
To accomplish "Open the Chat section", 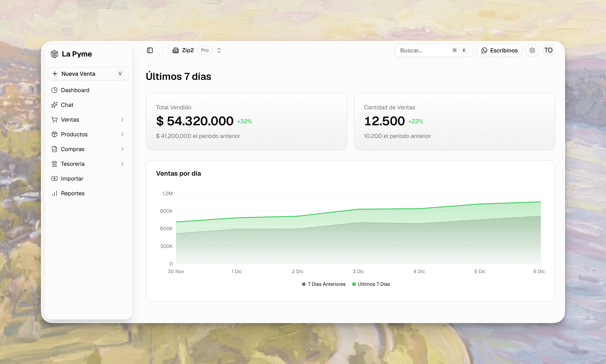I will (67, 105).
